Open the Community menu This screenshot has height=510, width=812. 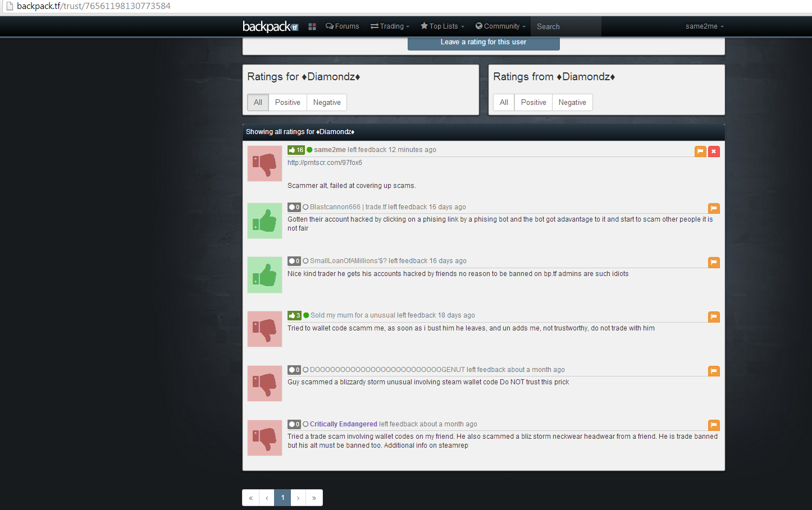tap(500, 26)
